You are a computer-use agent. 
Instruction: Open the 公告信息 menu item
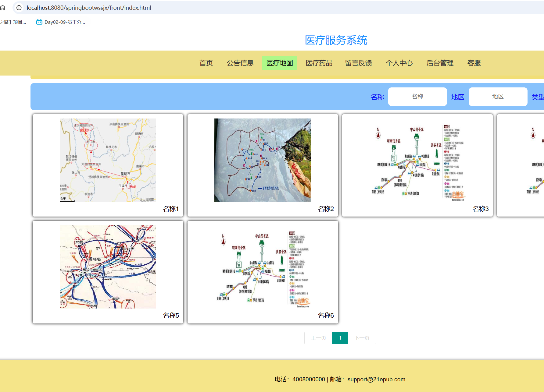coord(240,63)
